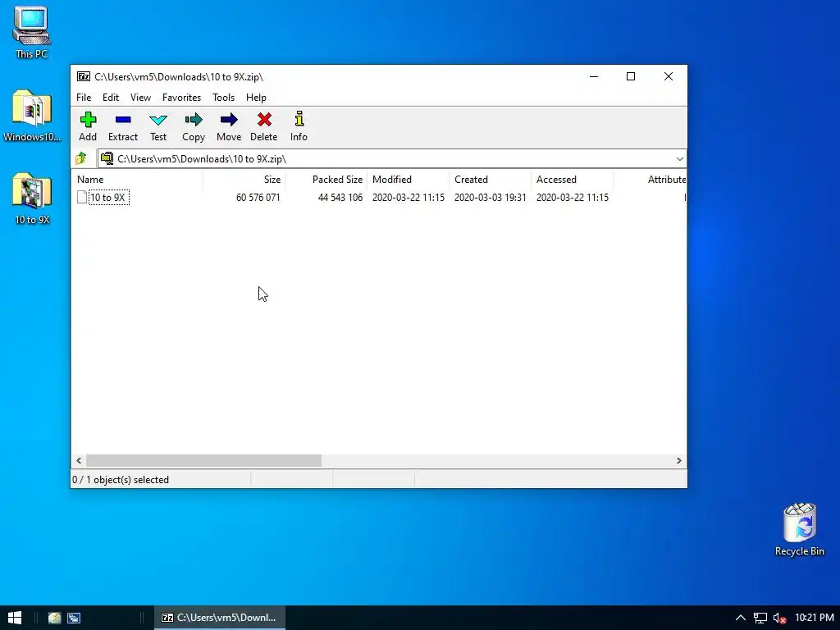The height and width of the screenshot is (630, 840).
Task: Click the muted volume tray icon
Action: point(779,618)
